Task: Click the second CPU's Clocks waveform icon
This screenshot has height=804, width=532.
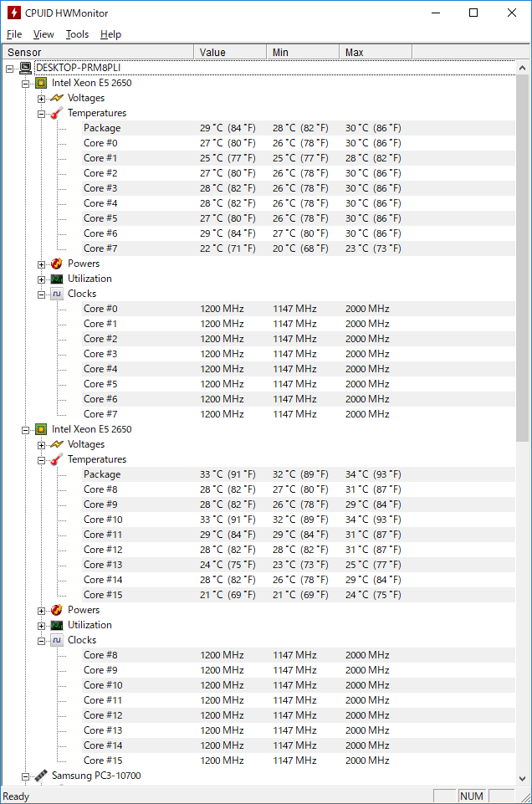Action: [57, 640]
